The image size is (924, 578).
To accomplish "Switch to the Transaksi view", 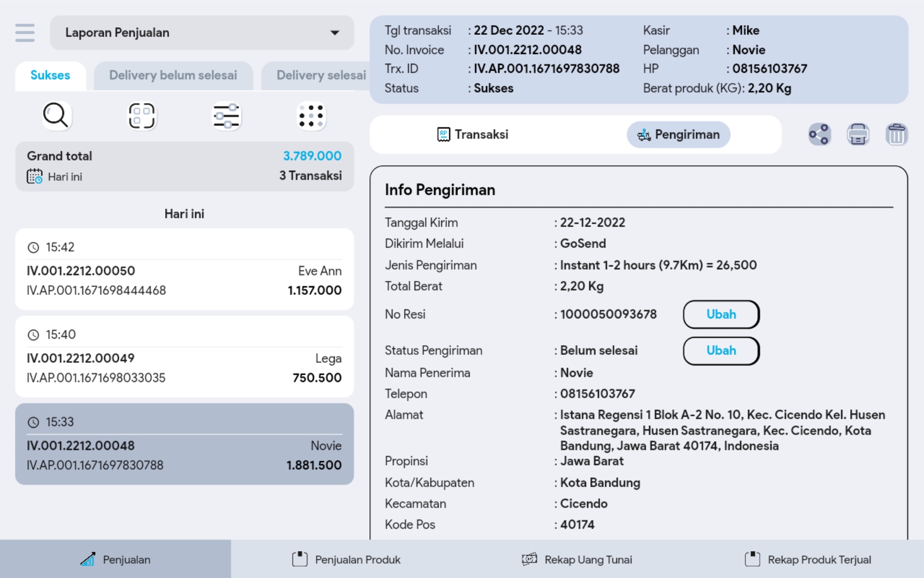I will click(473, 135).
